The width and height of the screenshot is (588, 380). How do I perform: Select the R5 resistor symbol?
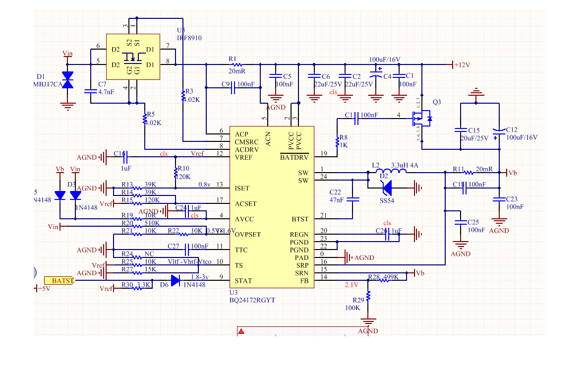tap(145, 119)
